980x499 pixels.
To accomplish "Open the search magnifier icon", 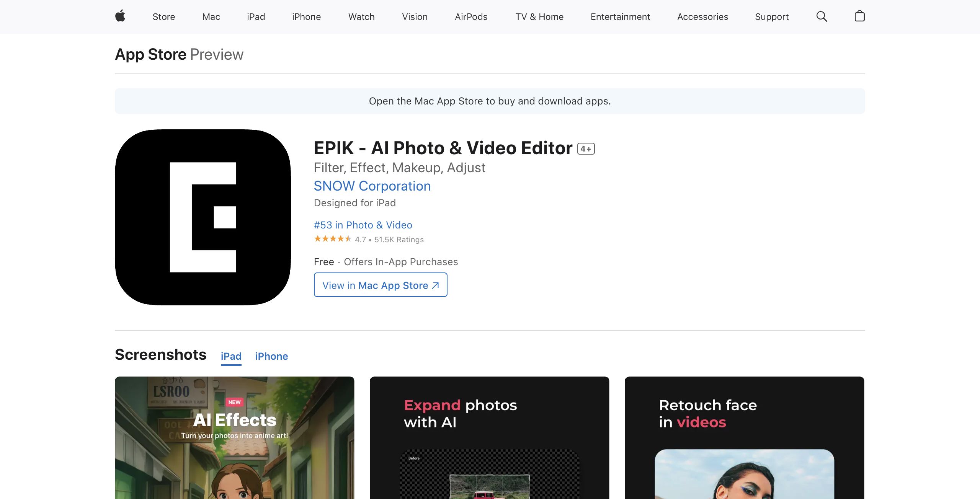I will pyautogui.click(x=822, y=16).
